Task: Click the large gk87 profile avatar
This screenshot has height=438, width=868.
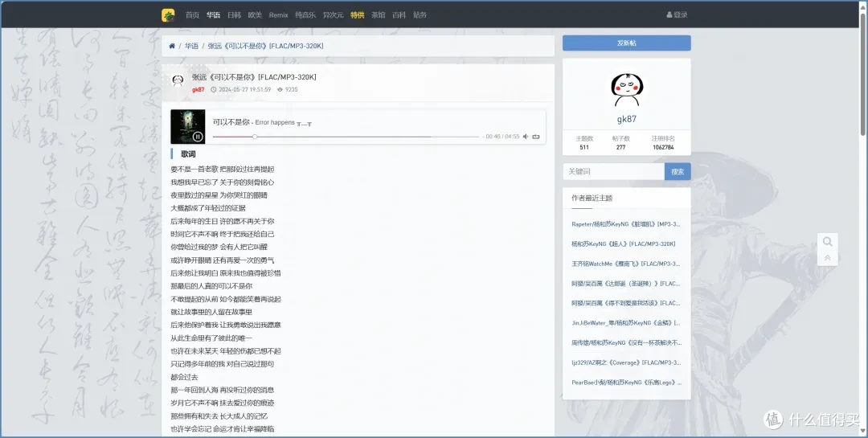Action: point(627,90)
